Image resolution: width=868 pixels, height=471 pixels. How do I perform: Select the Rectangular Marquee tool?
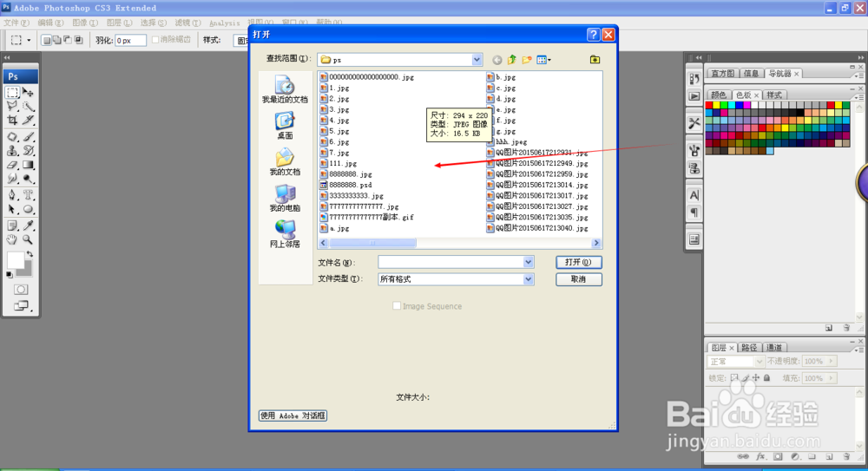pyautogui.click(x=12, y=92)
